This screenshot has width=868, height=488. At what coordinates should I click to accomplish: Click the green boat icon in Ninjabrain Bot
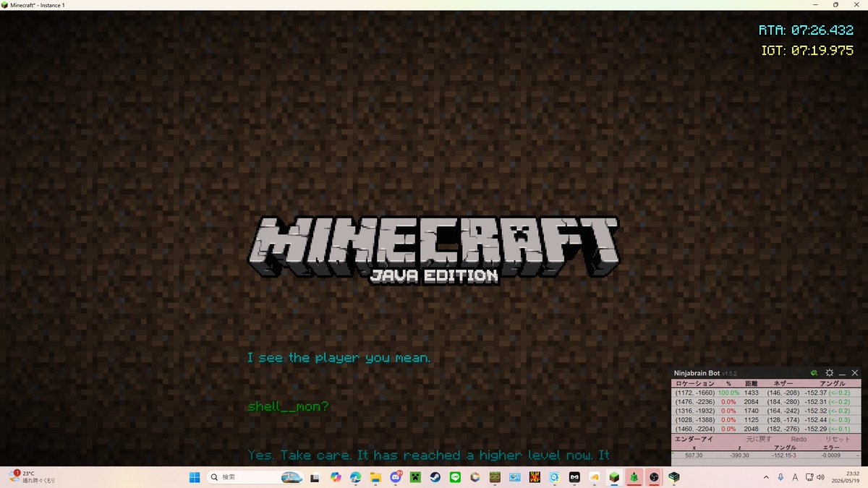point(814,372)
